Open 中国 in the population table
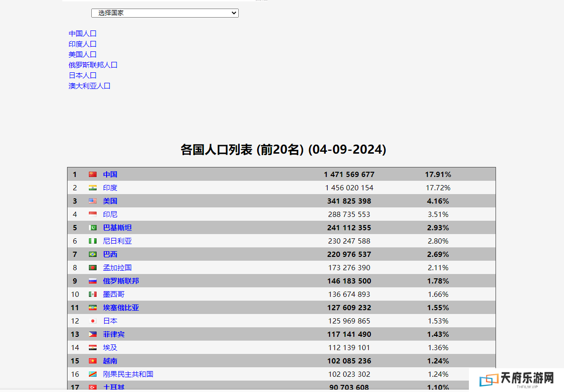Screen dimensions: 564x392 [110, 174]
